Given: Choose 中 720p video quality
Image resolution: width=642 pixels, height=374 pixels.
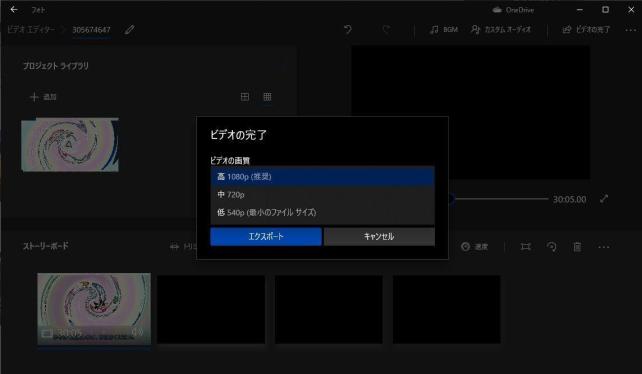Looking at the screenshot, I should [322, 195].
